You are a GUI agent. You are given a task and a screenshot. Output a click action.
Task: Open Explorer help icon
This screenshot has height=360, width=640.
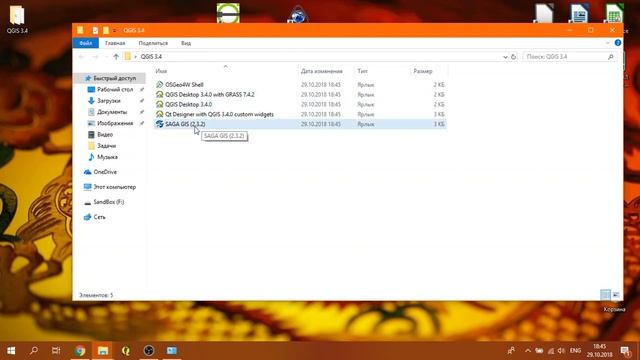coord(618,43)
